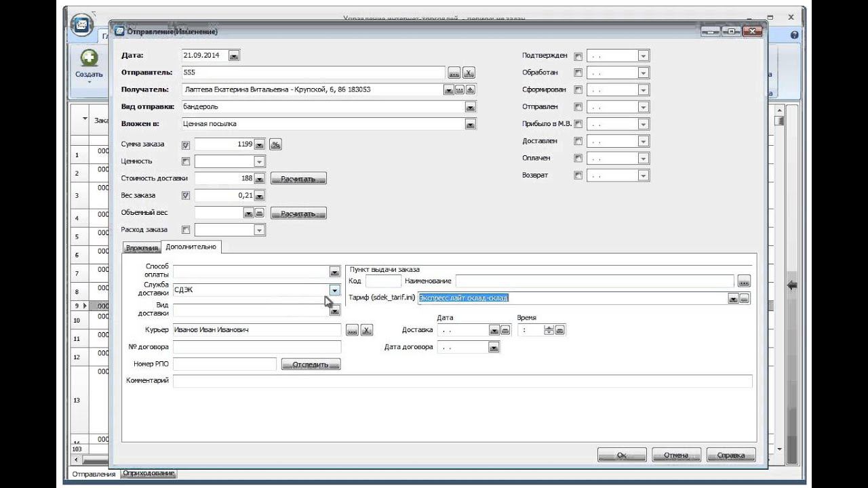This screenshot has width=868, height=488.
Task: Open help with the question mark icon
Action: click(794, 35)
